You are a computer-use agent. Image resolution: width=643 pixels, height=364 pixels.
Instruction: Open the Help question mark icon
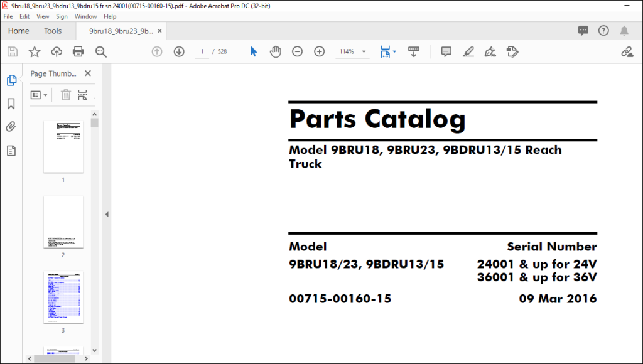pos(603,31)
